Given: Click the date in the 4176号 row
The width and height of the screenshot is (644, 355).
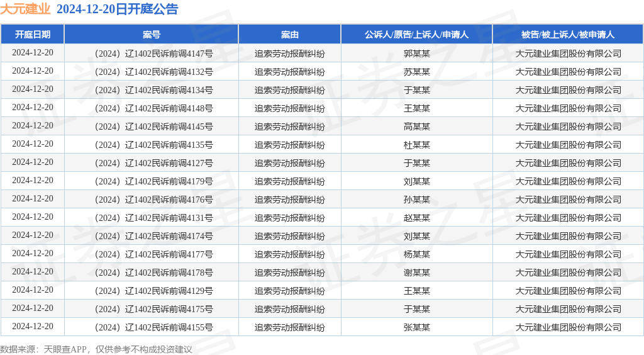Looking at the screenshot, I should (x=33, y=199).
